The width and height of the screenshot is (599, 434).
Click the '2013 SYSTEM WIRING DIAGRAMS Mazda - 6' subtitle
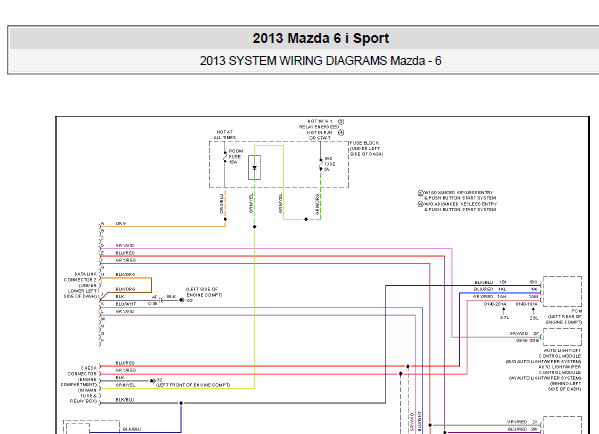pyautogui.click(x=321, y=61)
